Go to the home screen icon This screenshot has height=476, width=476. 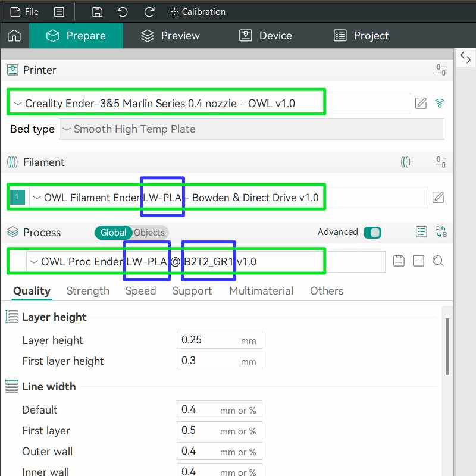point(14,36)
